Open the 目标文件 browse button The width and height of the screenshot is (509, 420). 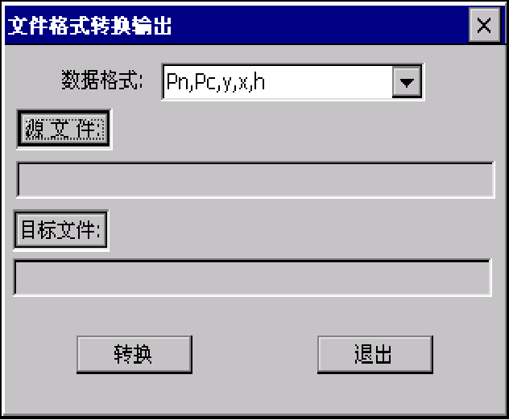pyautogui.click(x=60, y=230)
